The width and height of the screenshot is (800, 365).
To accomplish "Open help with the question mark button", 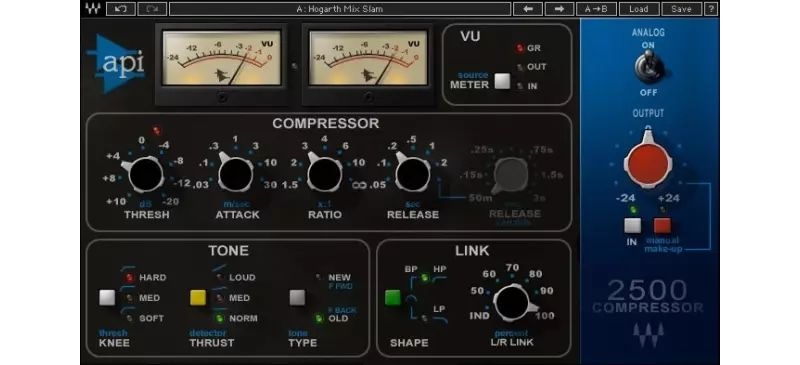I will tap(711, 9).
